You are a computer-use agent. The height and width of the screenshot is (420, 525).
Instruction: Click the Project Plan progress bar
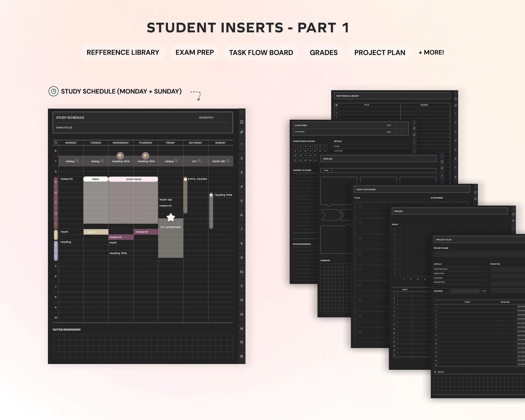point(465,291)
